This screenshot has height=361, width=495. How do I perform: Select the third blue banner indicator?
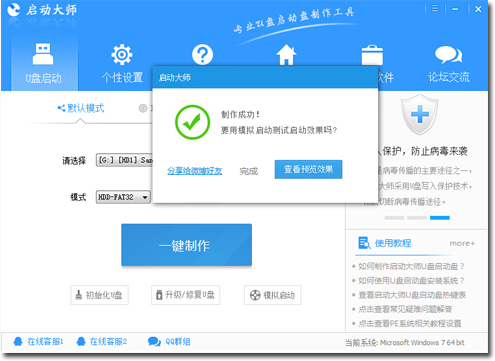click(x=440, y=218)
